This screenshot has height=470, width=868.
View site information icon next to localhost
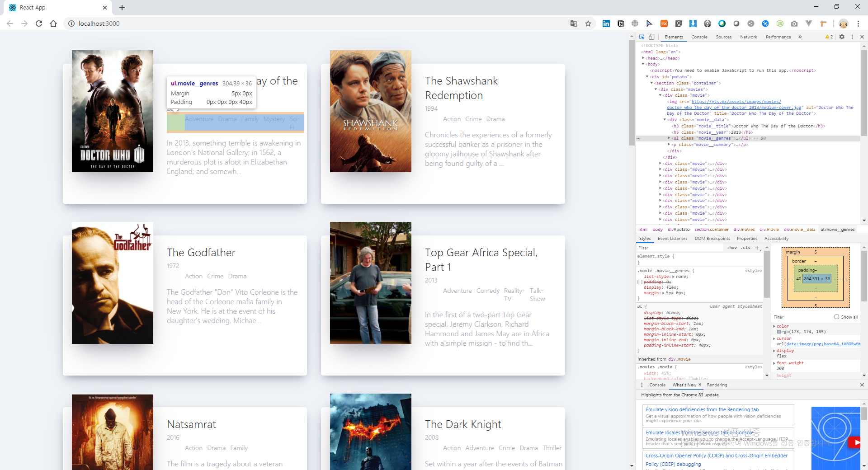tap(71, 23)
